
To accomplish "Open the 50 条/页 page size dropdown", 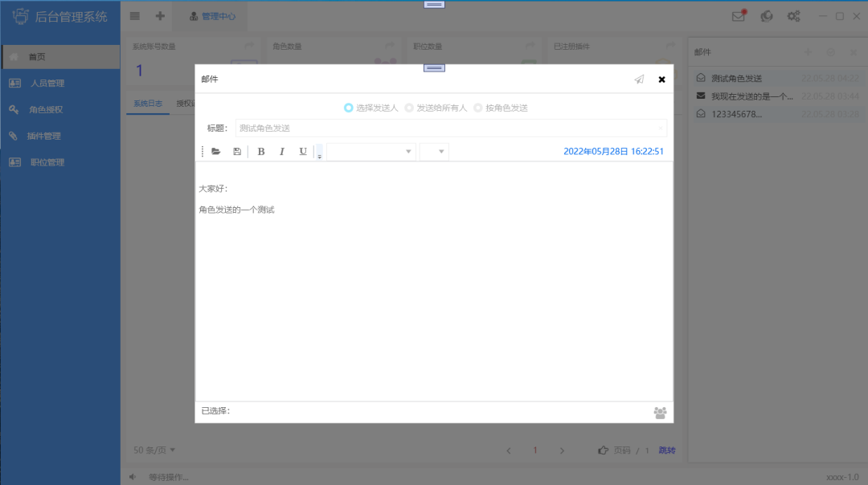I will (x=154, y=450).
